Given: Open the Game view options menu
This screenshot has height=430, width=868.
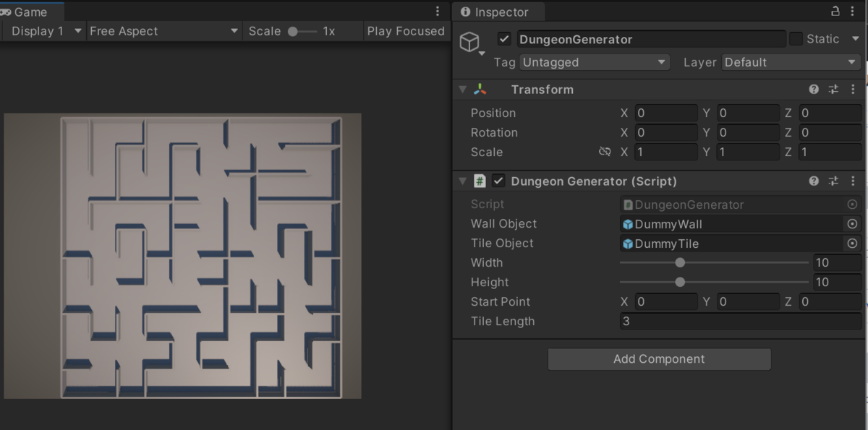Looking at the screenshot, I should [438, 12].
